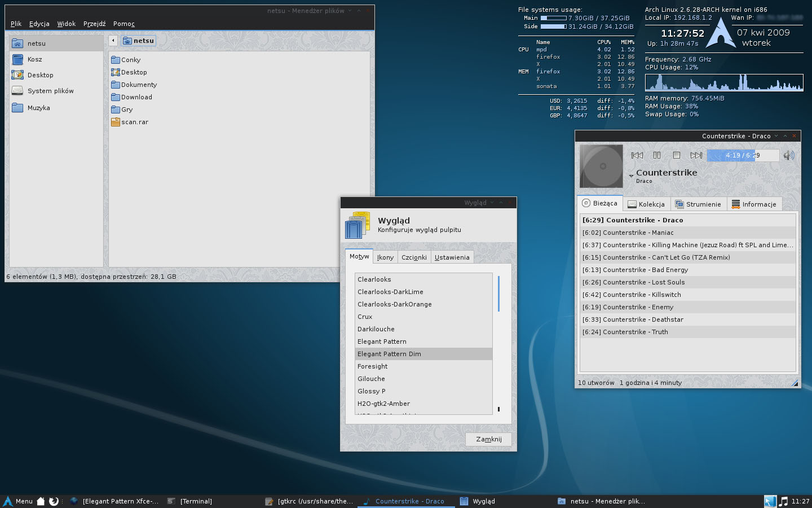Image resolution: width=812 pixels, height=508 pixels.
Task: Open Muzyka folder in the sidebar
Action: (x=56, y=108)
